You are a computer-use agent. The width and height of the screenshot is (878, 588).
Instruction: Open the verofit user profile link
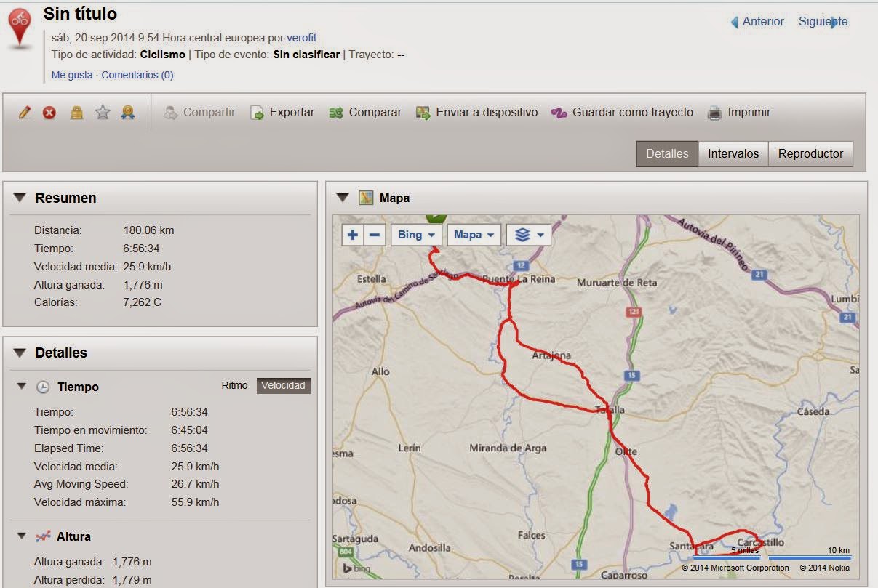(302, 38)
